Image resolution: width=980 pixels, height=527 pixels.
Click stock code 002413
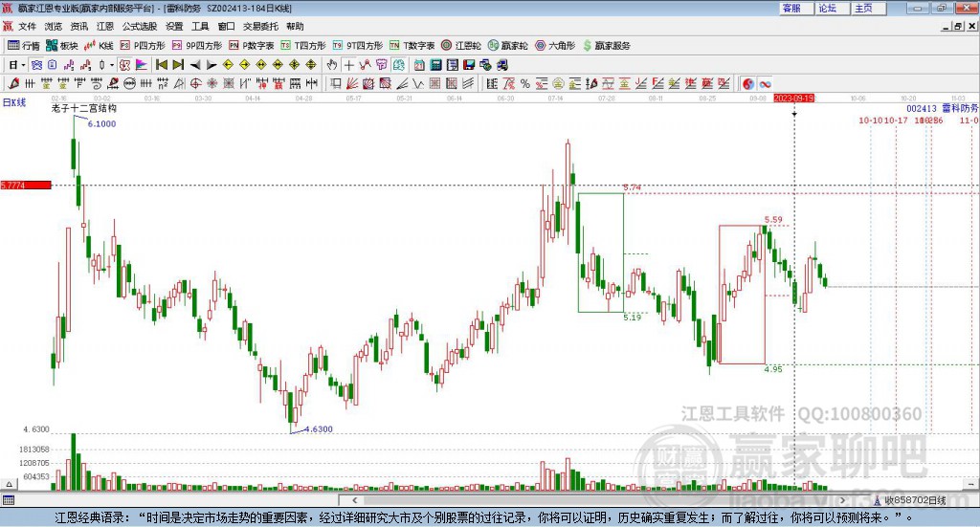pyautogui.click(x=922, y=109)
